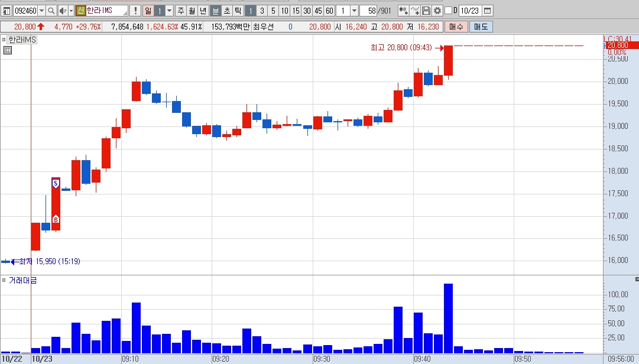This screenshot has height=364, width=639.
Task: Open the data grid icon under 한라IMS label
Action: 7,50
